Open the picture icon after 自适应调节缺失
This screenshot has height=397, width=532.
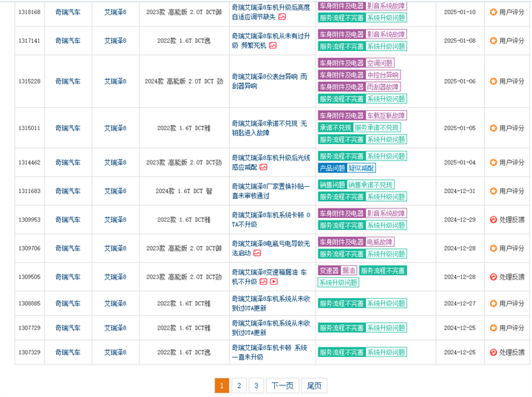pyautogui.click(x=282, y=17)
